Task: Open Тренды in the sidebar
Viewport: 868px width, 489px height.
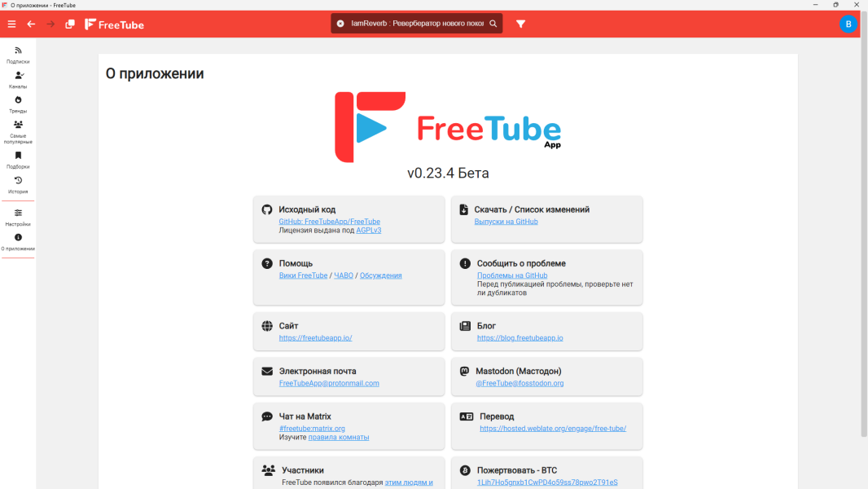Action: point(18,104)
